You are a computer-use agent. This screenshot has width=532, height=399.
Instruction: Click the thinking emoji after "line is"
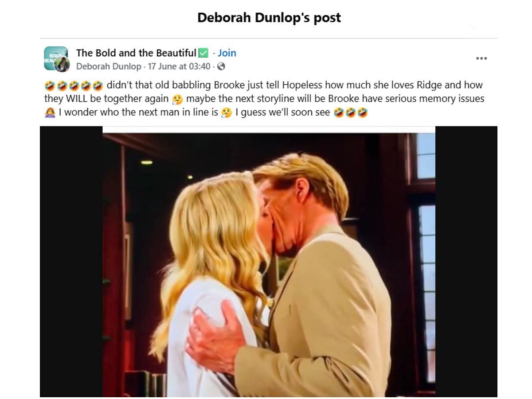[227, 113]
